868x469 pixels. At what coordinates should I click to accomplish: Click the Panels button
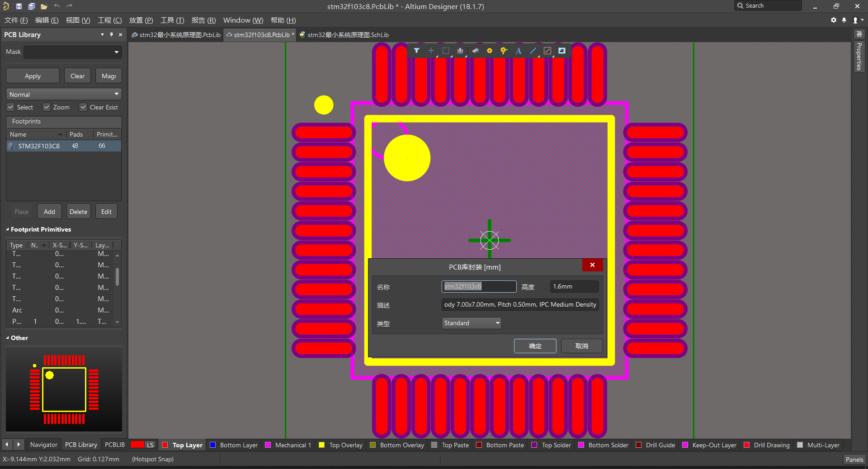[x=854, y=460]
